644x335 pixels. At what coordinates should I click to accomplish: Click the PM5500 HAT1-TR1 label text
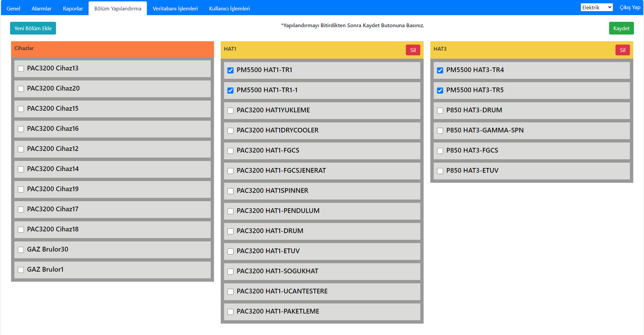(x=264, y=70)
